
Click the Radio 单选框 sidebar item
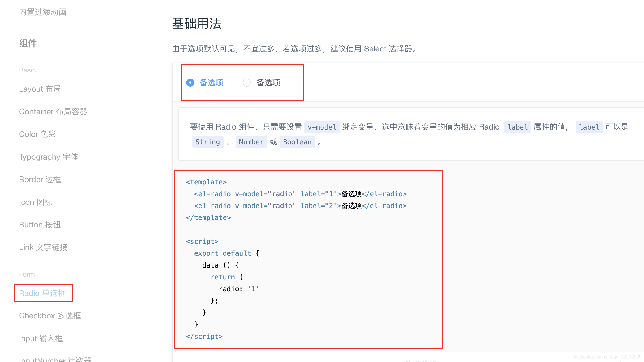click(42, 293)
